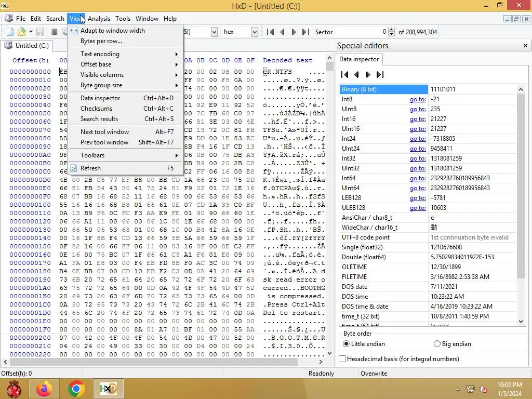The image size is (532, 399).
Task: Click the Overwrite status bar entry
Action: coord(374,373)
